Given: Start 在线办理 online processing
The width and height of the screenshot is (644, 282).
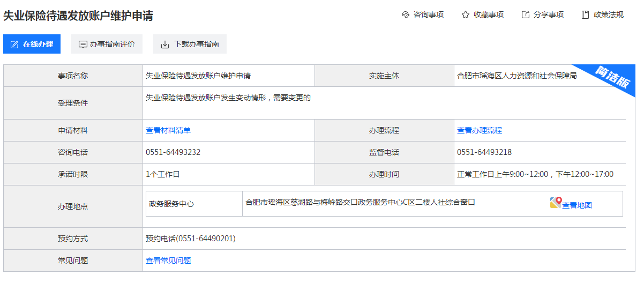Looking at the screenshot, I should 32,44.
